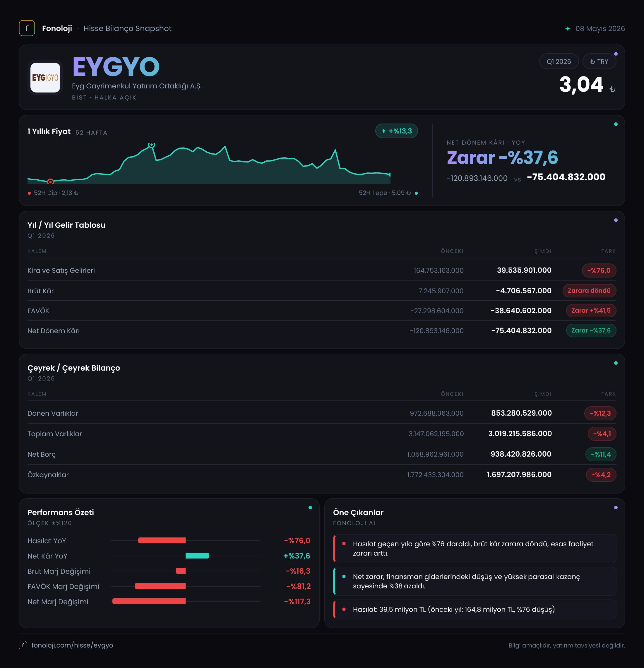Image resolution: width=644 pixels, height=668 pixels.
Task: Click the -%11,4 badge for Net Borç
Action: (x=601, y=454)
